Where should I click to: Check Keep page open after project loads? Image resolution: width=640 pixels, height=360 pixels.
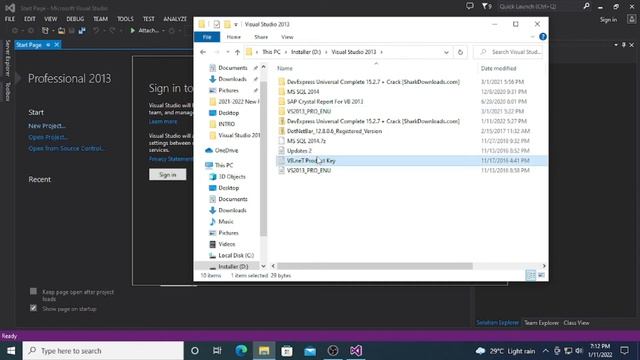click(33, 291)
